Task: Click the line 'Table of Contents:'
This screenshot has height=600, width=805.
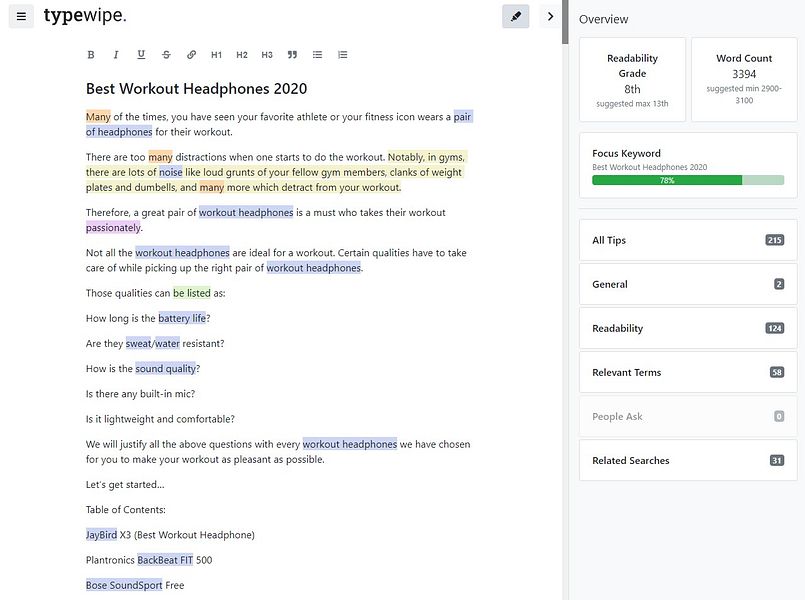Action: [x=126, y=510]
